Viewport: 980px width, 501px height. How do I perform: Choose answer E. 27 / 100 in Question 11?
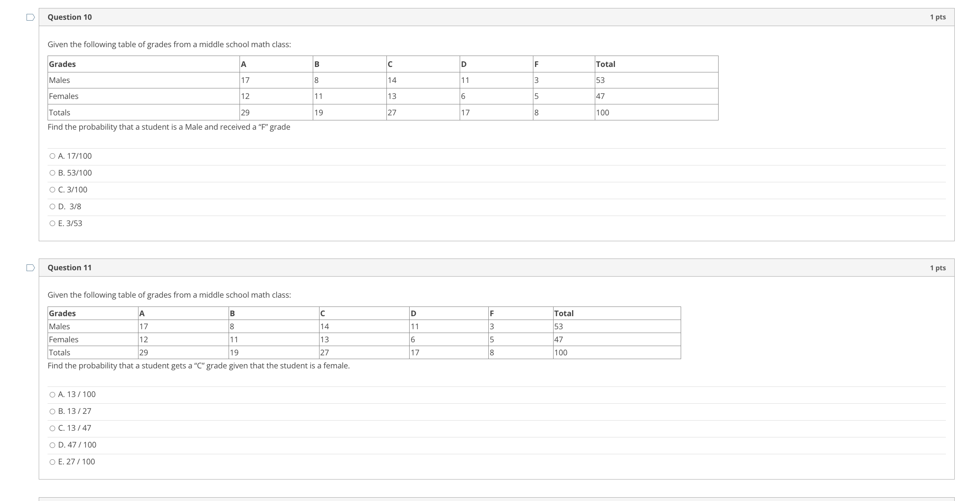[52, 462]
